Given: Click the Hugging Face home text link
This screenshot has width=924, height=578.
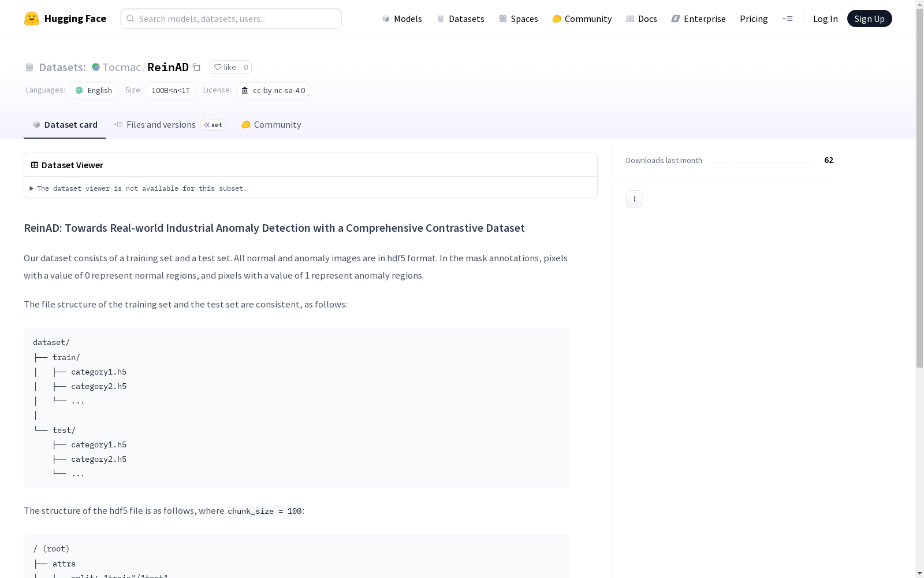Looking at the screenshot, I should coord(75,18).
